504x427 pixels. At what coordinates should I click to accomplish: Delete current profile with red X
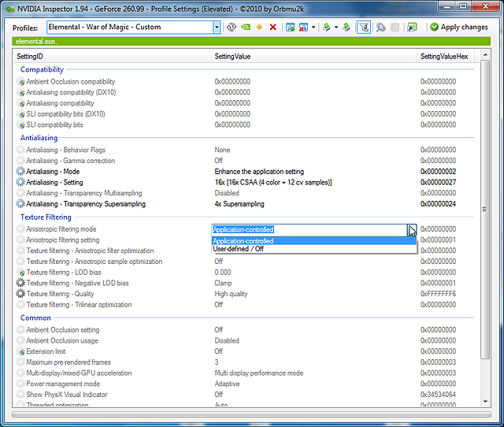point(273,28)
